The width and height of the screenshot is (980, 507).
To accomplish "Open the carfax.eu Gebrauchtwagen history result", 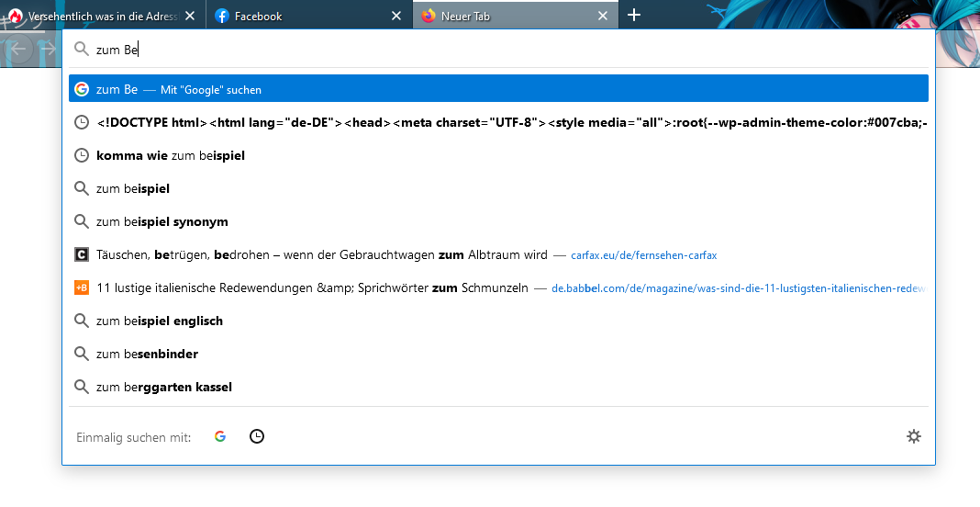I will [321, 254].
